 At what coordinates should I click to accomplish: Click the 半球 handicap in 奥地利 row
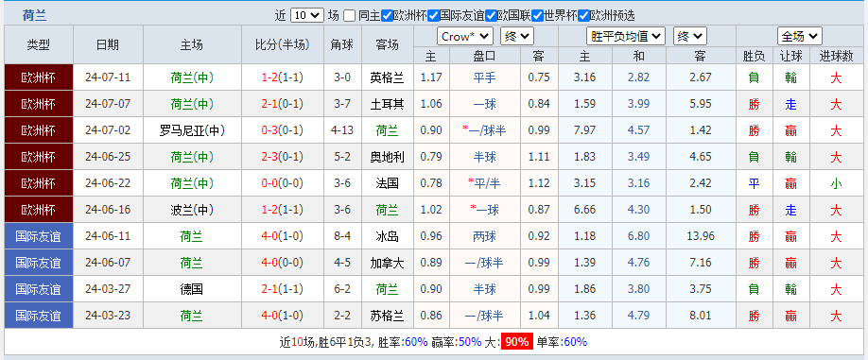click(485, 157)
